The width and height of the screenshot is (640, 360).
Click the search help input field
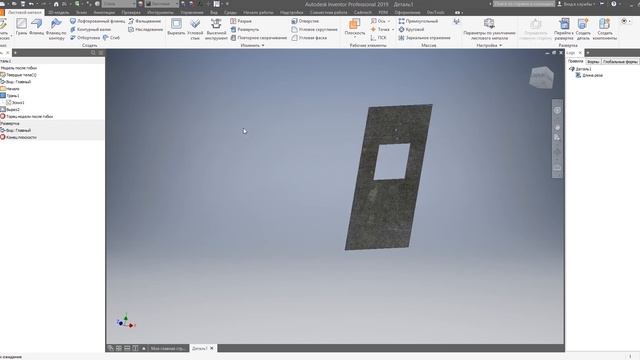click(x=524, y=4)
